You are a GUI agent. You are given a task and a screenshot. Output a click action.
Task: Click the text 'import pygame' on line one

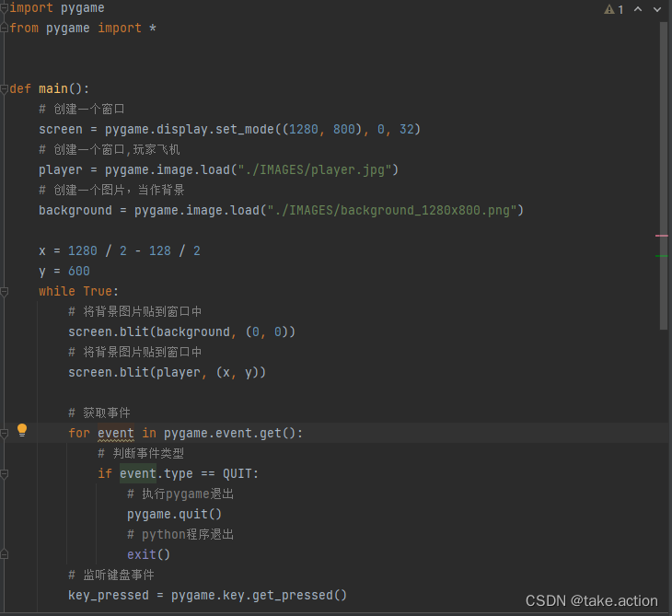pos(56,7)
